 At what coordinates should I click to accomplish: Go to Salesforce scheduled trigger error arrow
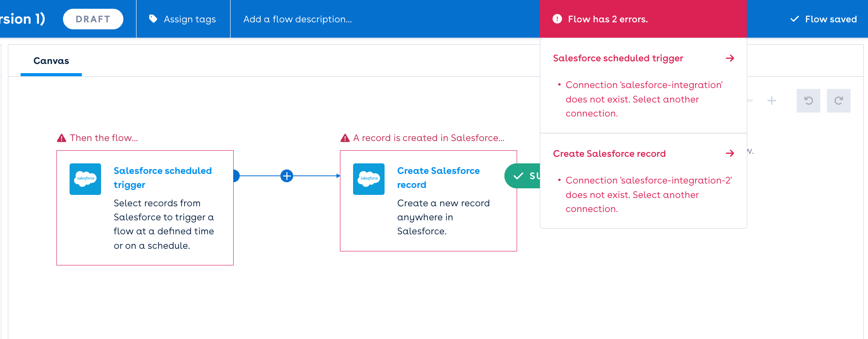pyautogui.click(x=730, y=58)
